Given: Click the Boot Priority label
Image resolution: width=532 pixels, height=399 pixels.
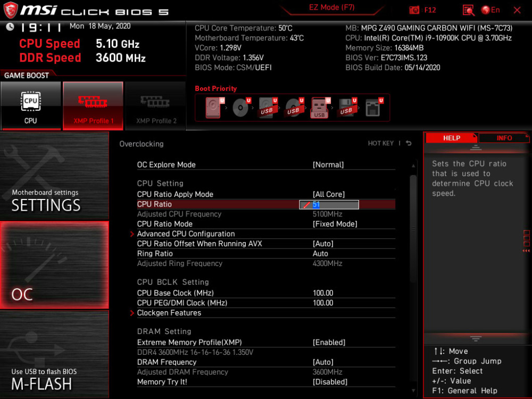Looking at the screenshot, I should [x=216, y=88].
